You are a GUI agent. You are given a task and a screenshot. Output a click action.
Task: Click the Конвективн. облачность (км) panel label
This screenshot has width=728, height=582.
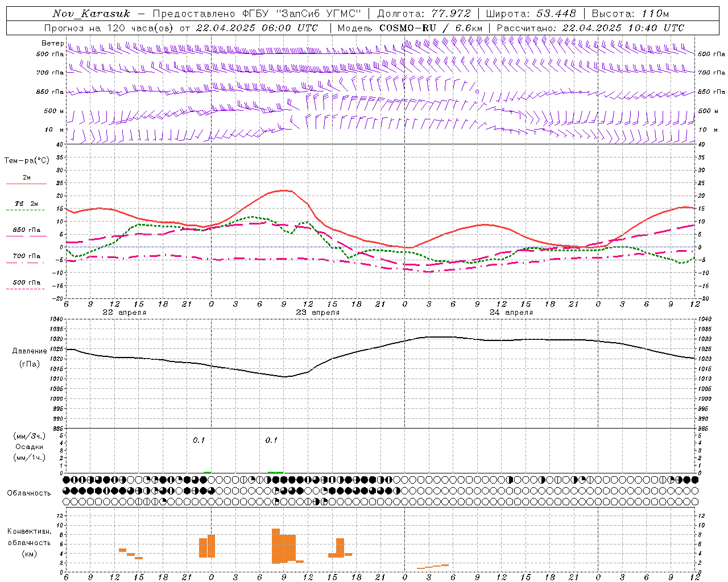tap(29, 543)
